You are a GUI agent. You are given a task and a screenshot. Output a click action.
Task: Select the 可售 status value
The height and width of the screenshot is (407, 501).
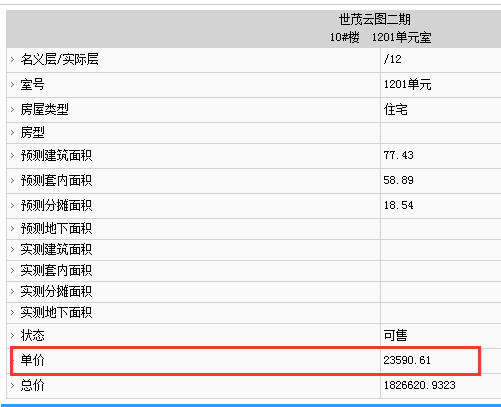[x=395, y=335]
